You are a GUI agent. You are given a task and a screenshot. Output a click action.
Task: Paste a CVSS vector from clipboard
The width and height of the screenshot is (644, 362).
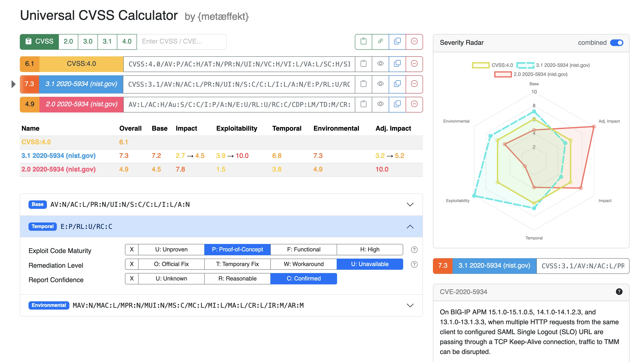(x=363, y=42)
